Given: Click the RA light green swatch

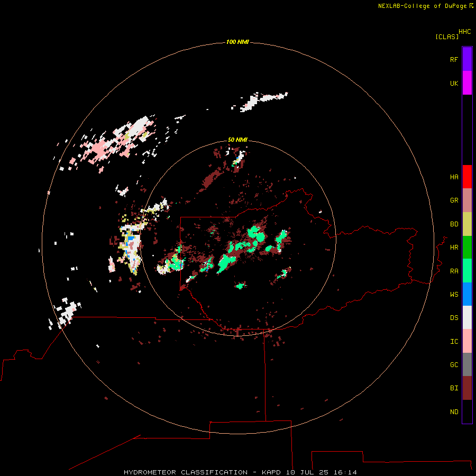Looking at the screenshot, I should click(x=467, y=271).
